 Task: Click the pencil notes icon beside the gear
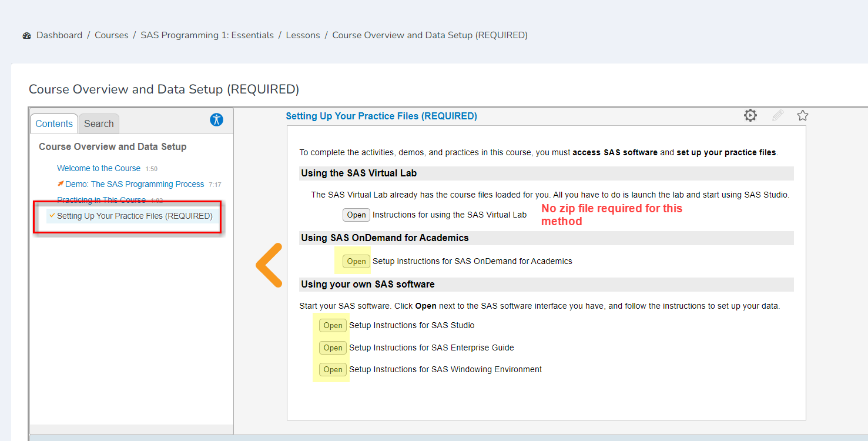[777, 115]
